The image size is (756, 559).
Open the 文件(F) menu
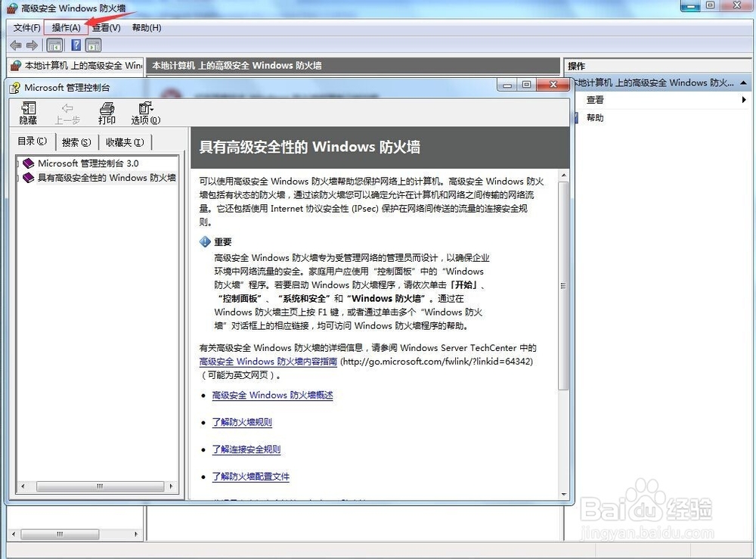[x=26, y=27]
